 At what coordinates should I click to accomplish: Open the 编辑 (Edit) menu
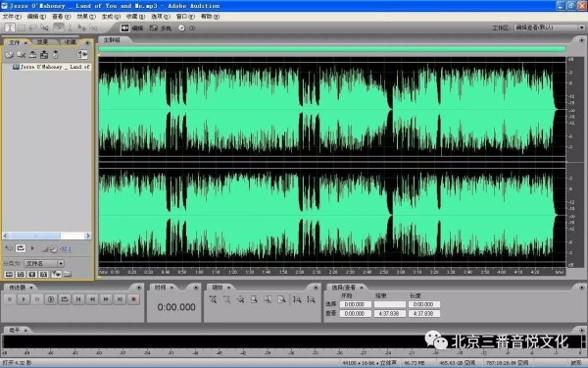[36, 17]
